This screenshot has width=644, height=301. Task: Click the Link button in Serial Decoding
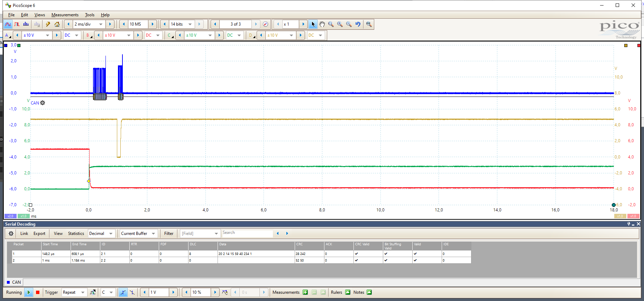click(x=24, y=234)
